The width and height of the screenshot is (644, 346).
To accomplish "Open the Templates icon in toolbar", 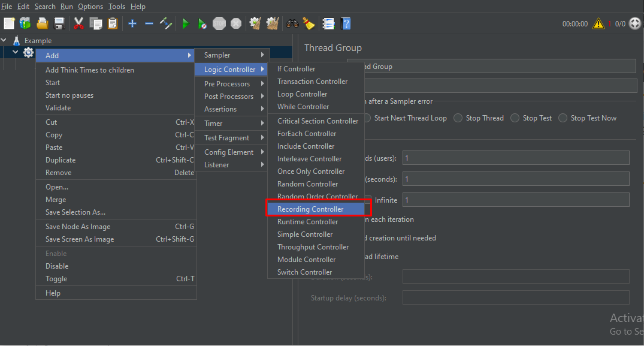I will [x=25, y=23].
